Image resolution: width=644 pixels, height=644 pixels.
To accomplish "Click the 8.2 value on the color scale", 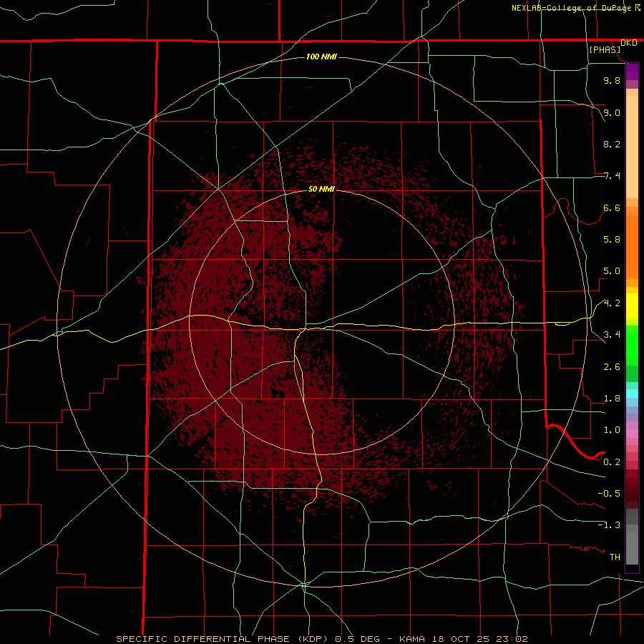I will coord(612,144).
